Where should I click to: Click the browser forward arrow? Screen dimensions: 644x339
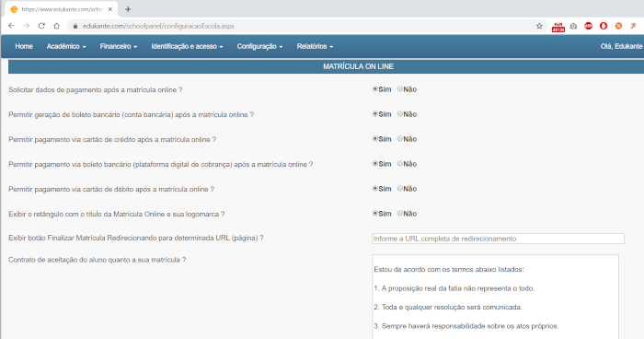point(27,26)
